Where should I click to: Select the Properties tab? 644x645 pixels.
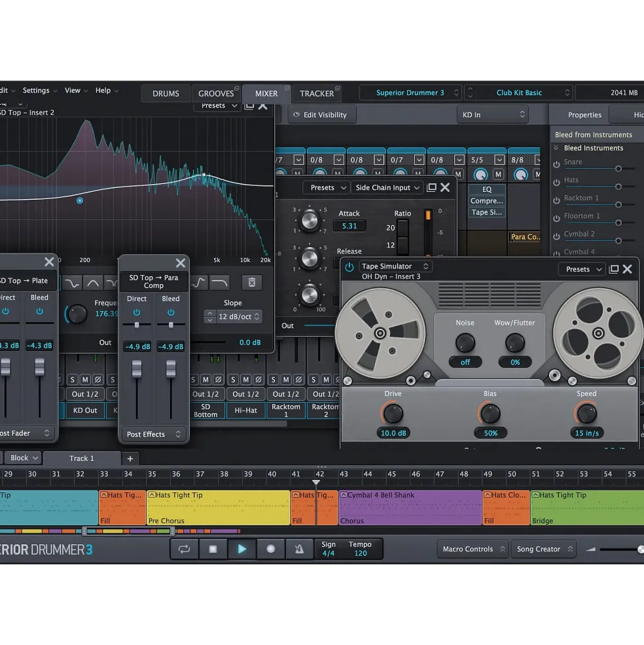[584, 115]
